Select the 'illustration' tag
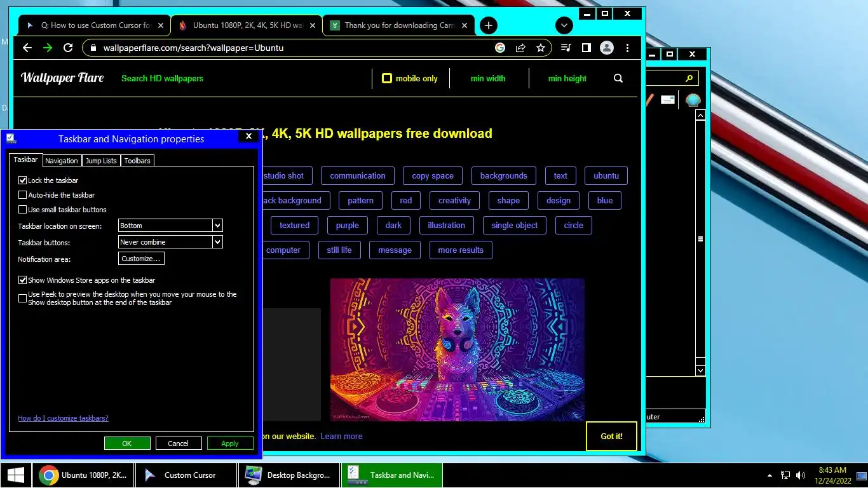 click(x=446, y=226)
